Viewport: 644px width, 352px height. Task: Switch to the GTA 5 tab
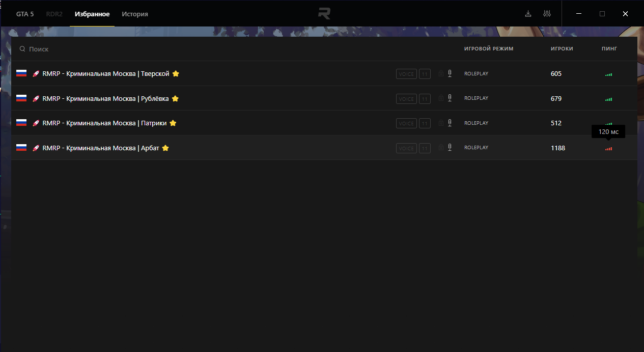(x=25, y=14)
